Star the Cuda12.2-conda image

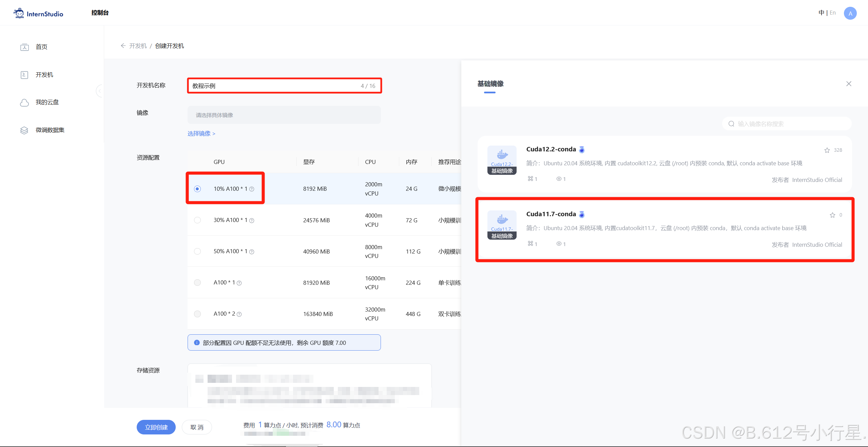coord(827,150)
